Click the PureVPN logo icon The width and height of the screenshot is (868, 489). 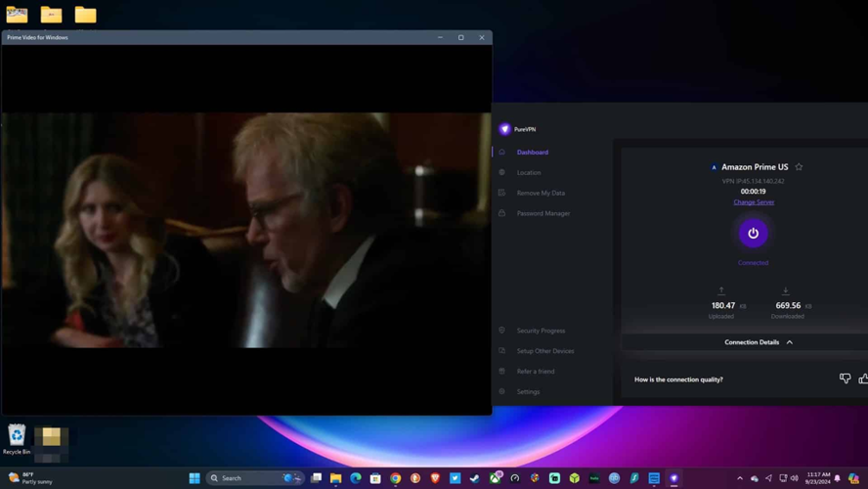click(x=504, y=129)
